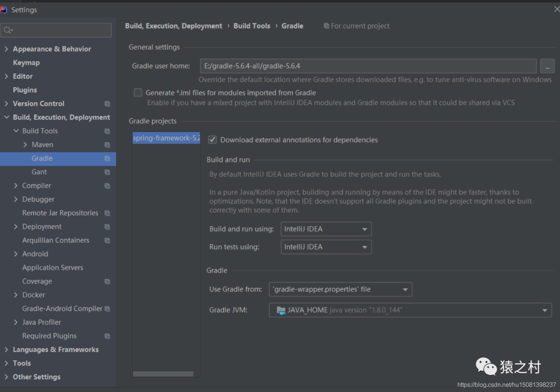Select Remote Jar Repositories settings

[x=60, y=213]
